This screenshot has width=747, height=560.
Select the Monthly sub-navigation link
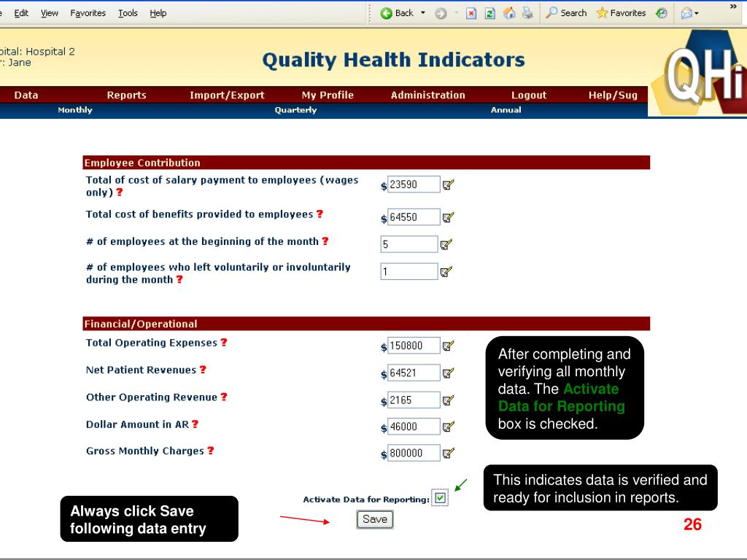[75, 110]
